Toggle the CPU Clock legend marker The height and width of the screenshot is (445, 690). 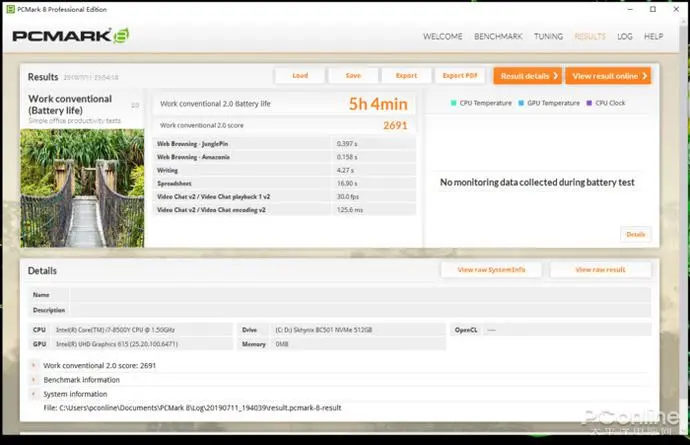click(x=593, y=102)
